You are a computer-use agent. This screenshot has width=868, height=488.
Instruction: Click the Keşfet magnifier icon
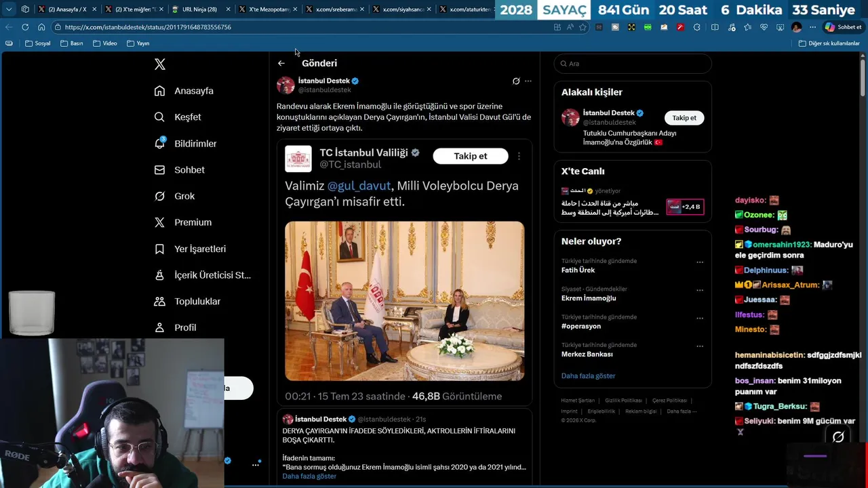click(159, 117)
